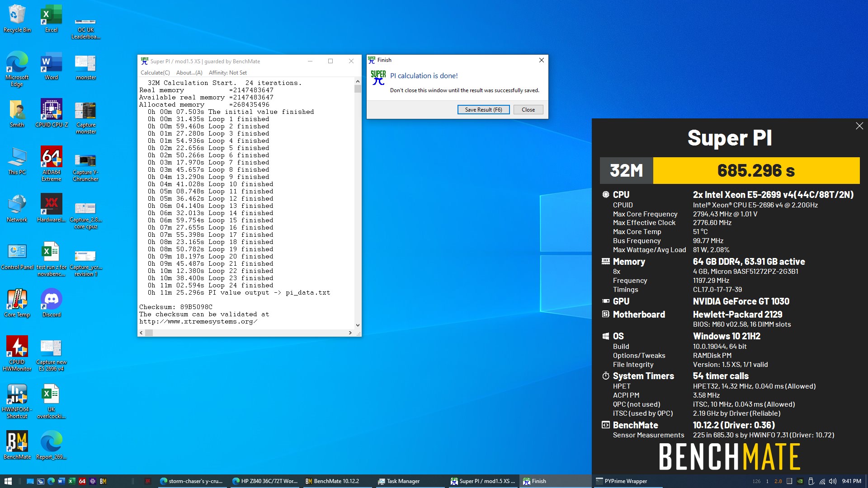
Task: Select the BenchMate desktop shortcut
Action: pos(17,446)
